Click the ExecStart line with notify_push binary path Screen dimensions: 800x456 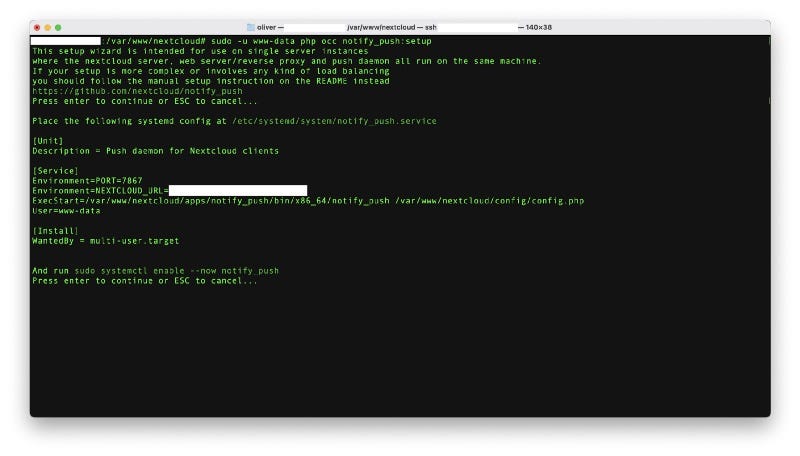click(x=308, y=201)
